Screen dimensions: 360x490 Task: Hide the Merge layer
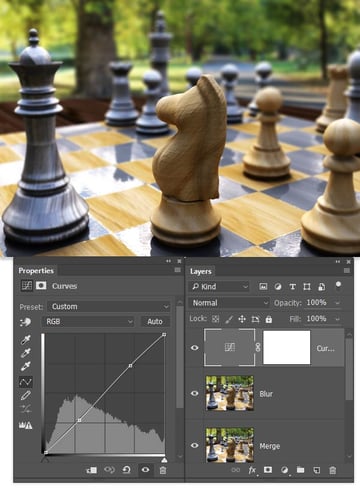click(195, 445)
